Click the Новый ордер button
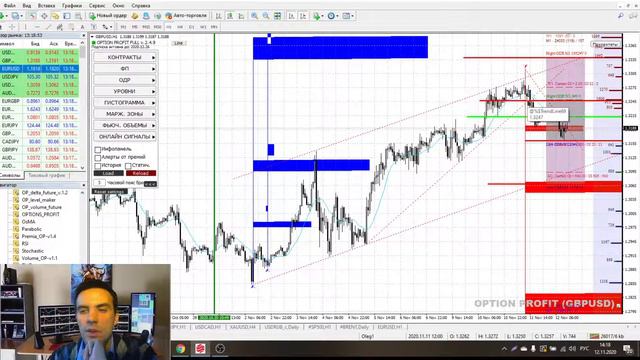This screenshot has width=640, height=360. click(108, 16)
